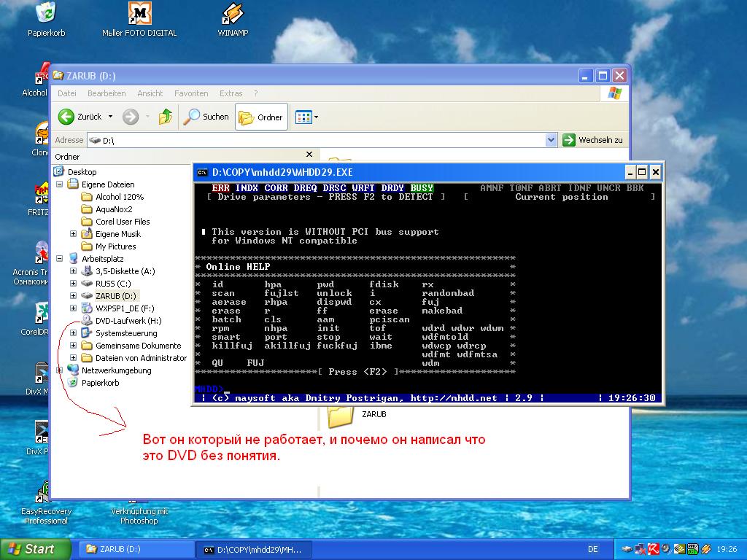Open the Extras menu
747x560 pixels.
(231, 93)
